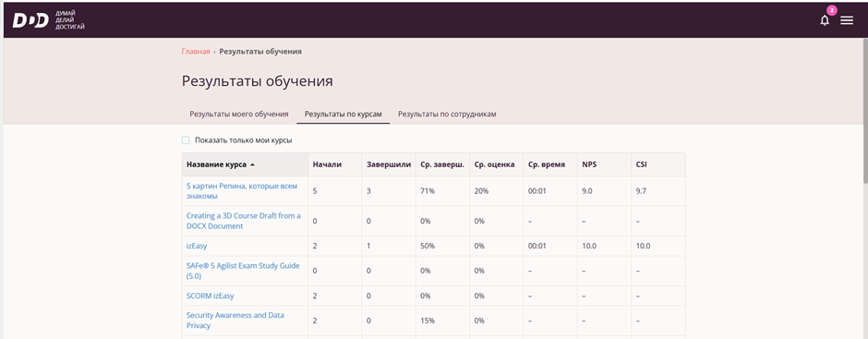Open course 5 картин Репина

click(x=242, y=190)
